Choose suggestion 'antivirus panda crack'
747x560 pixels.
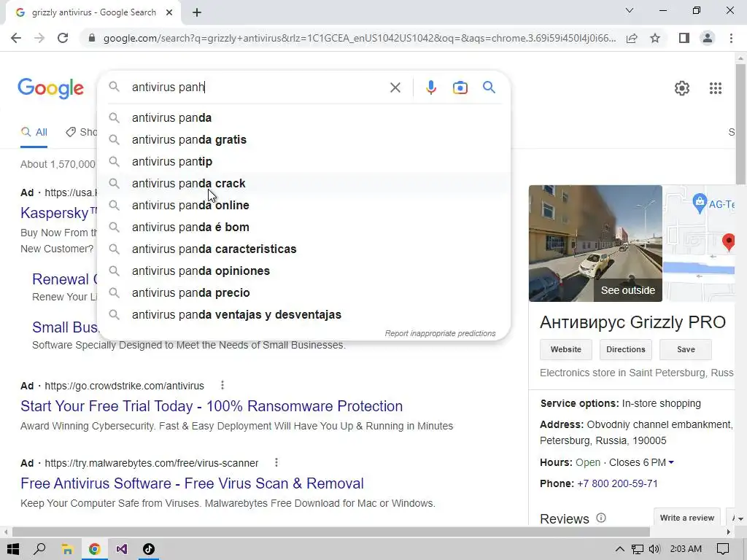tap(303, 183)
